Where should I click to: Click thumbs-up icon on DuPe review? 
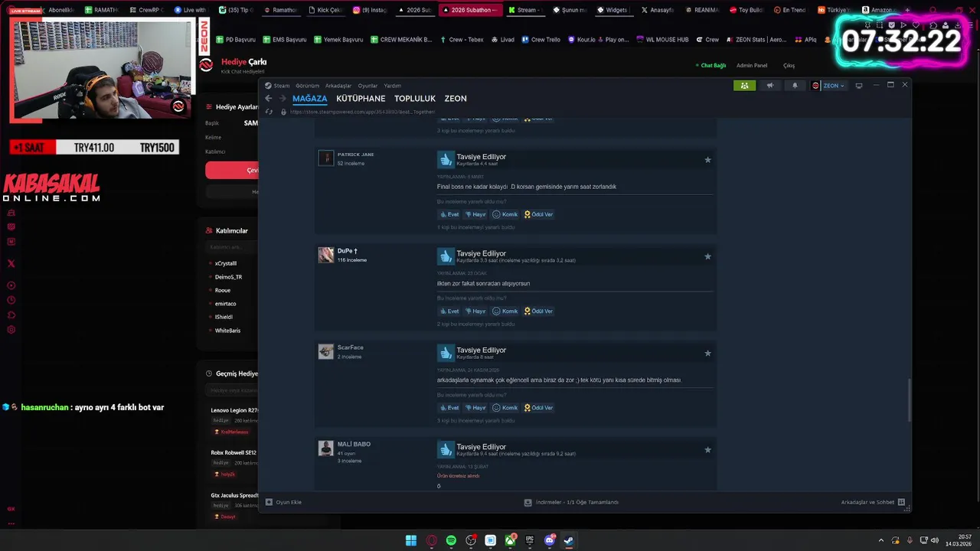(446, 256)
